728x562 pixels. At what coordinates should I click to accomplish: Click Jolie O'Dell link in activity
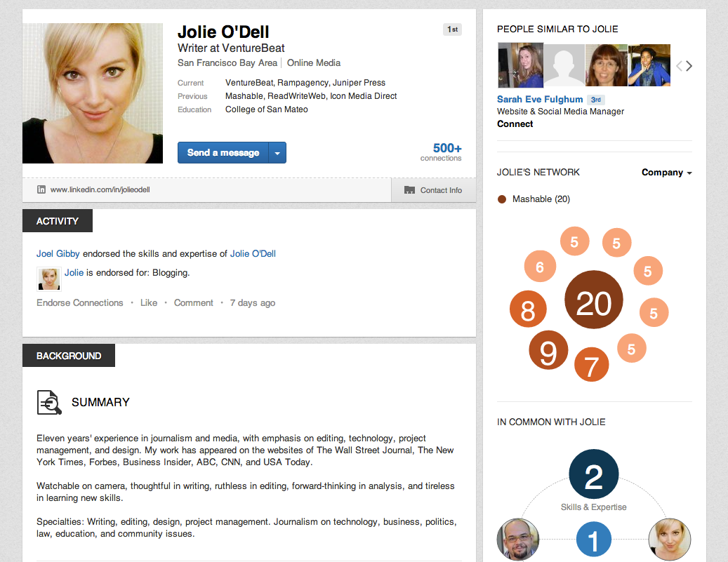point(253,253)
